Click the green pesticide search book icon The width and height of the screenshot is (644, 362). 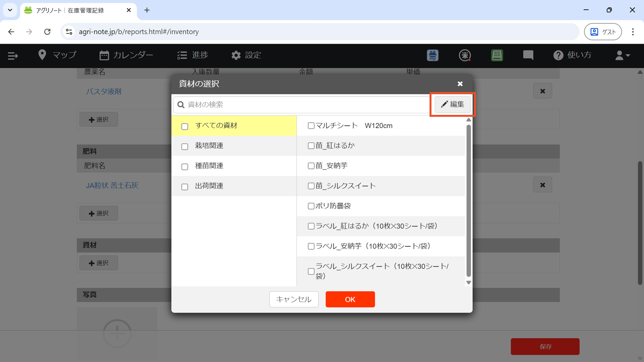497,55
